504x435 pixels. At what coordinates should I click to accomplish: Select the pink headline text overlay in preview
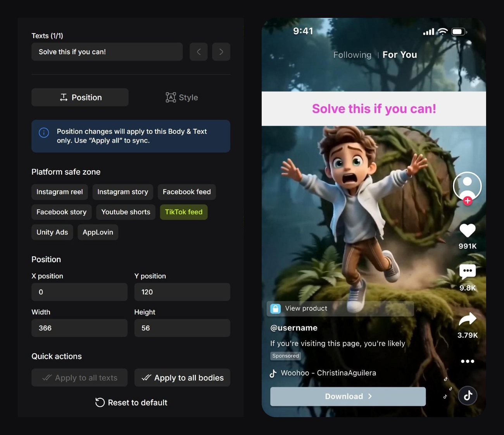point(374,109)
